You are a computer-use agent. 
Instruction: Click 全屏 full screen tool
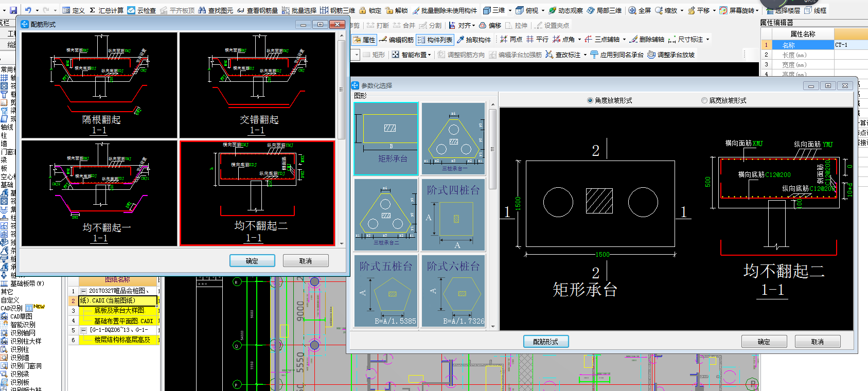click(x=640, y=10)
